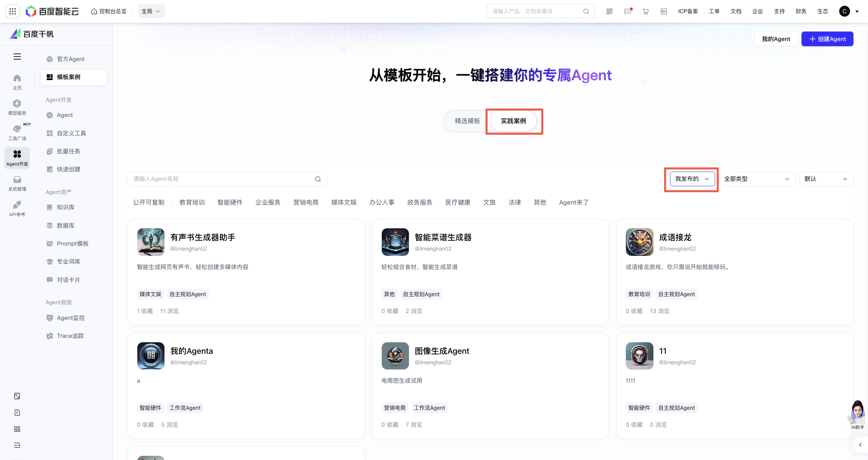Open the 我发布的 filter dropdown
The height and width of the screenshot is (460, 868).
tap(691, 179)
